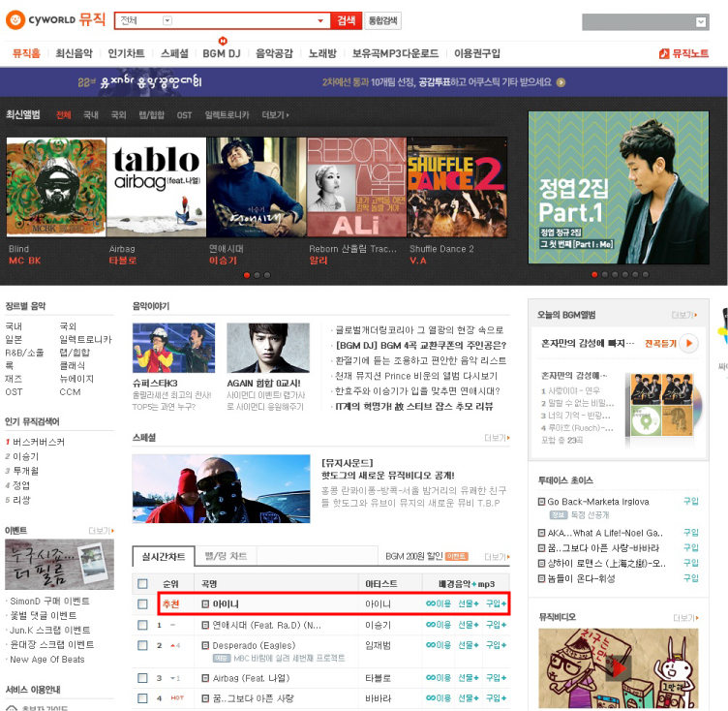728x711 pixels.
Task: Click 이용 BGM icon for 이승기 row
Action: [x=439, y=625]
